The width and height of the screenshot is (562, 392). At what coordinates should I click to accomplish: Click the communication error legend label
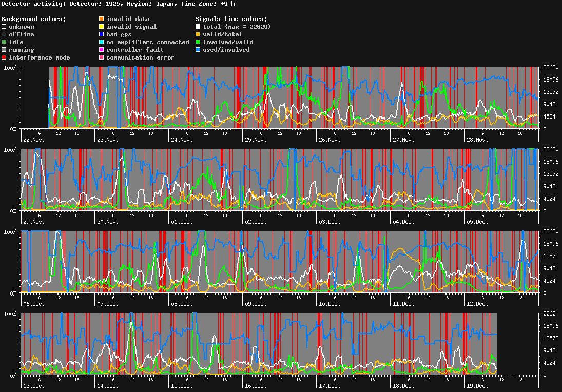[x=140, y=57]
